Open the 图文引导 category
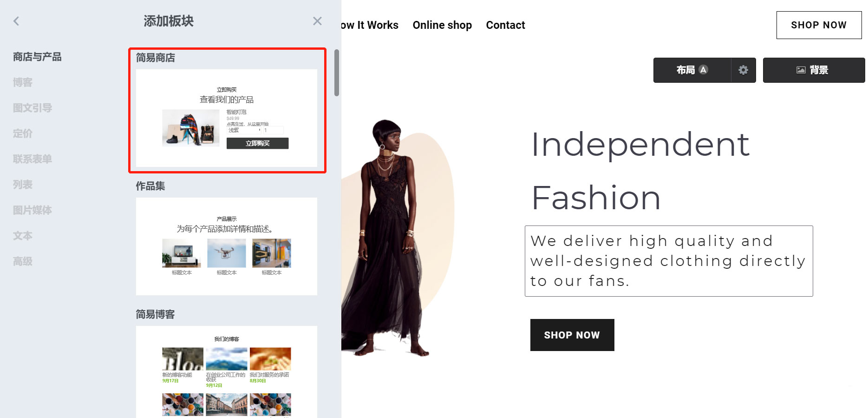The width and height of the screenshot is (868, 418). [33, 108]
